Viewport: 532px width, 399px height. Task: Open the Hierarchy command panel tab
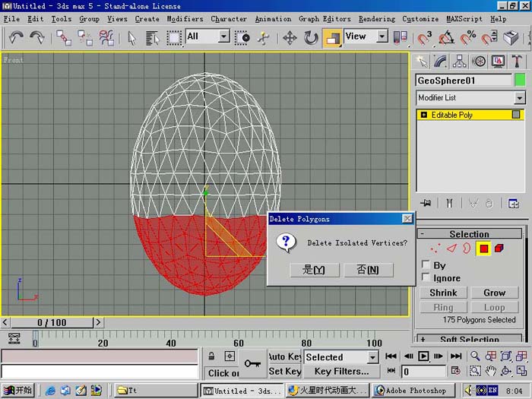pyautogui.click(x=459, y=62)
